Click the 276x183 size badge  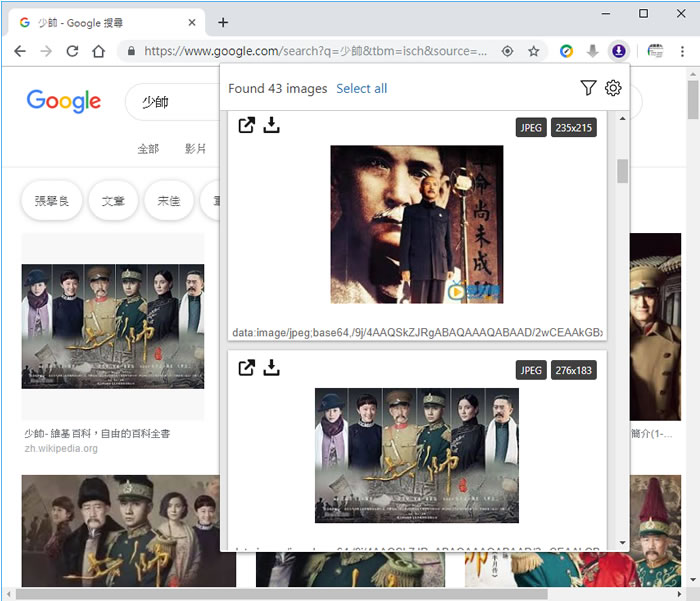click(x=574, y=370)
